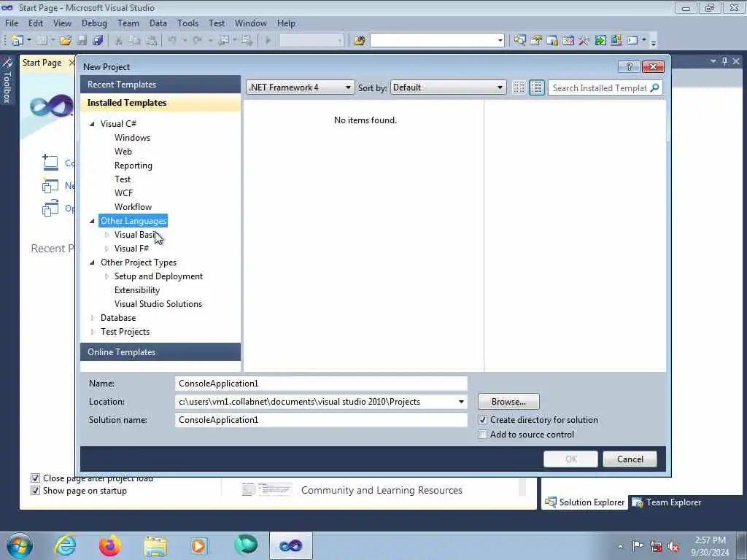This screenshot has width=747, height=560.
Task: Collapse the Other Languages node arrow
Action: (x=93, y=221)
